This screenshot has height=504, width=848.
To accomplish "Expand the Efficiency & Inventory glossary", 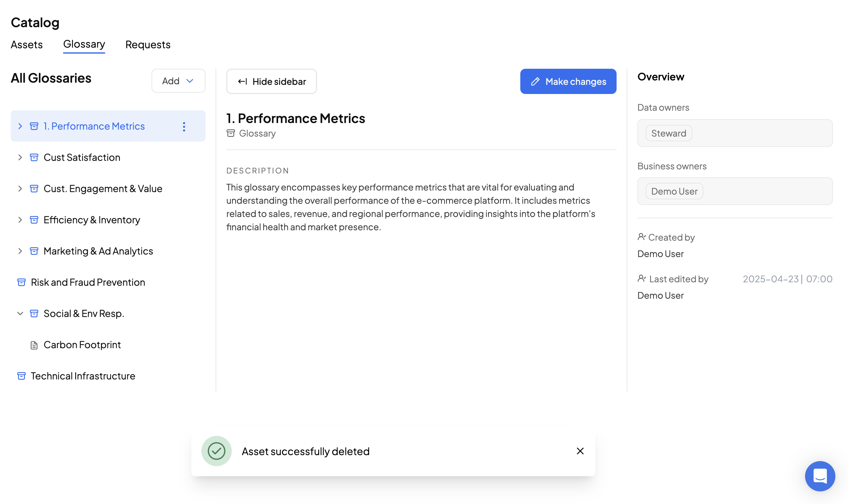I will (x=20, y=220).
